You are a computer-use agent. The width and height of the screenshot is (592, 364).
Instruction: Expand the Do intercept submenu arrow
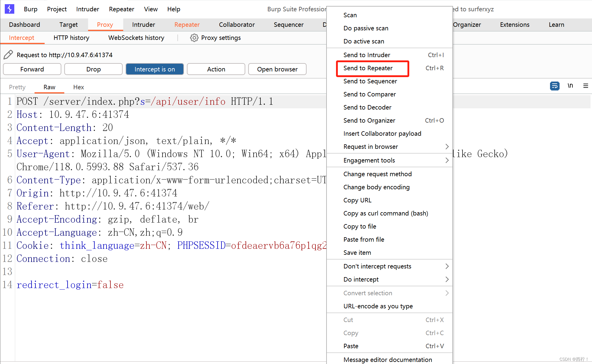click(447, 279)
